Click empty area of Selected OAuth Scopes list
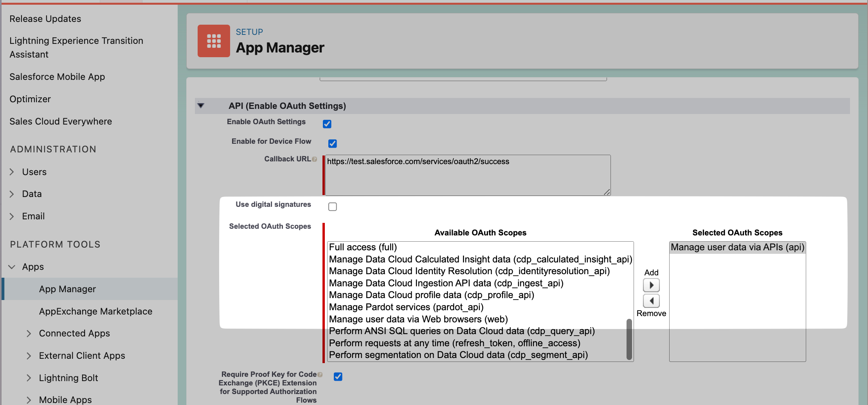Viewport: 868px width, 405px height. [737, 307]
